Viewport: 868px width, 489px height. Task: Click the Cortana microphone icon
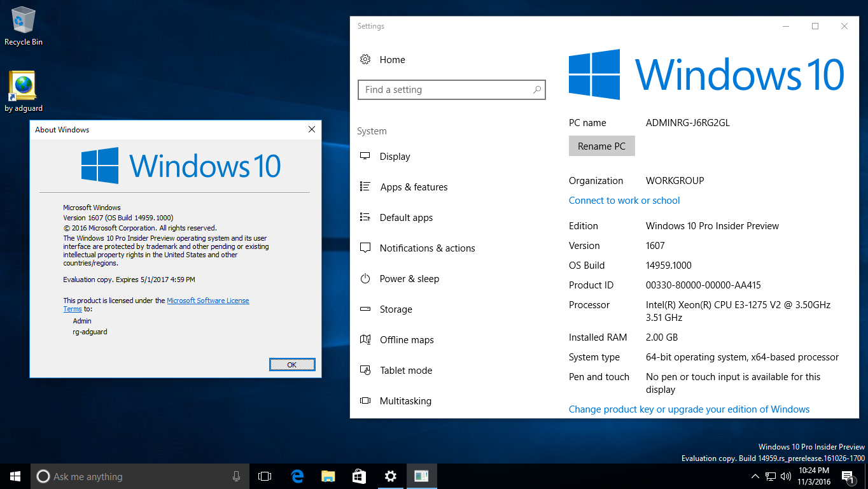point(236,476)
